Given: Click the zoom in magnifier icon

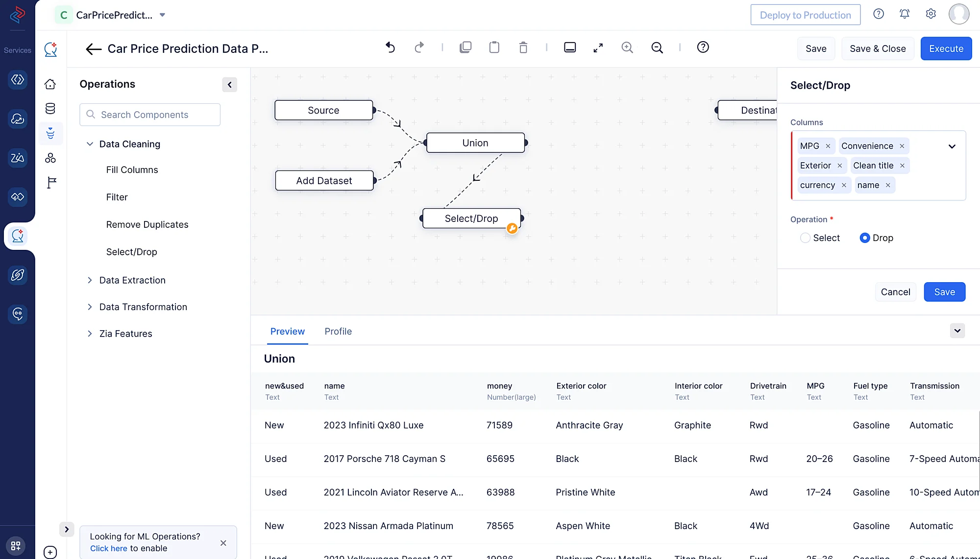Looking at the screenshot, I should tap(627, 48).
